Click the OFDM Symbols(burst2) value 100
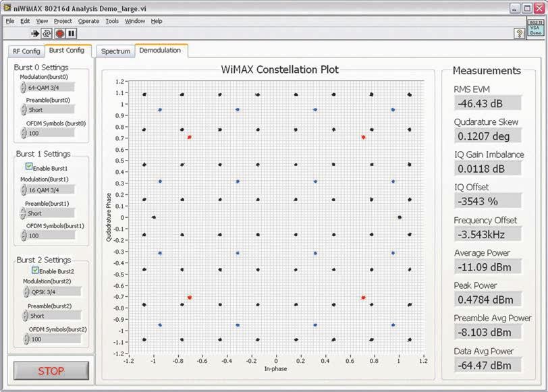This screenshot has height=392, width=548. (55, 339)
